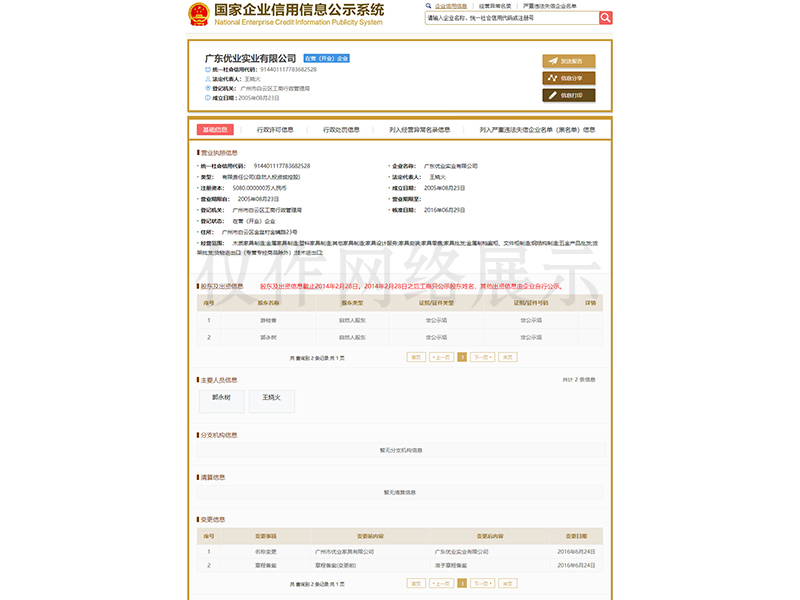Viewport: 800px width, 600px height.
Task: Click the location icon beside 登记机关
Action: 208,88
